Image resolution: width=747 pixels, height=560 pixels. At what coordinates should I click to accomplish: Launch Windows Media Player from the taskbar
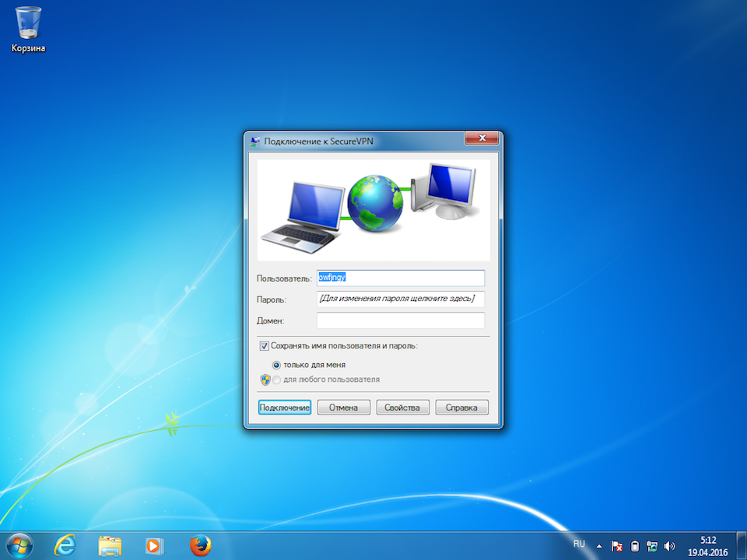click(155, 545)
